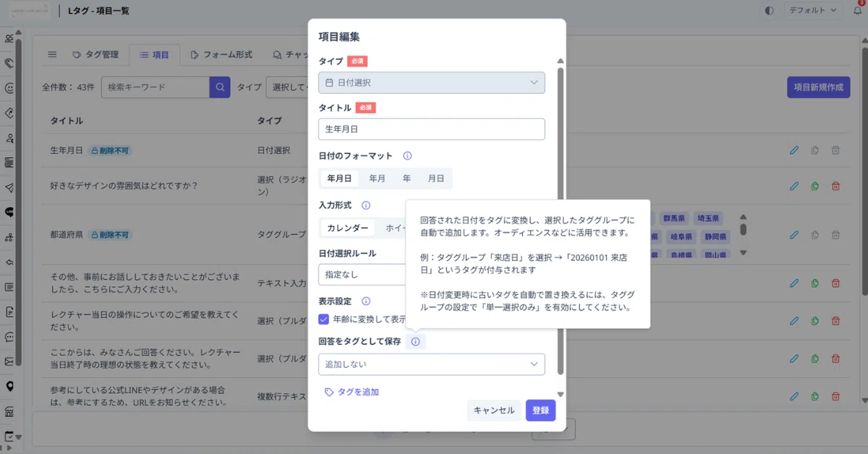
Task: Uncheck 年齢に変換して表示 checkbox
Action: click(324, 319)
